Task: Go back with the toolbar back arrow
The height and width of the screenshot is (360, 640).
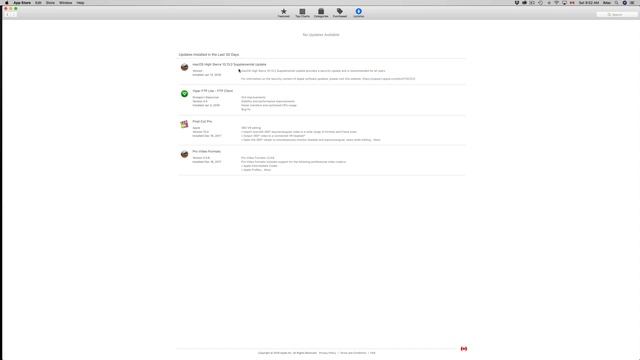Action: click(7, 15)
